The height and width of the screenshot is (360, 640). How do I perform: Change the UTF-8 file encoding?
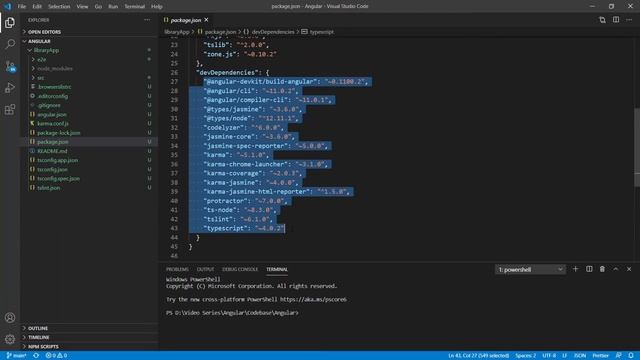[x=549, y=356]
